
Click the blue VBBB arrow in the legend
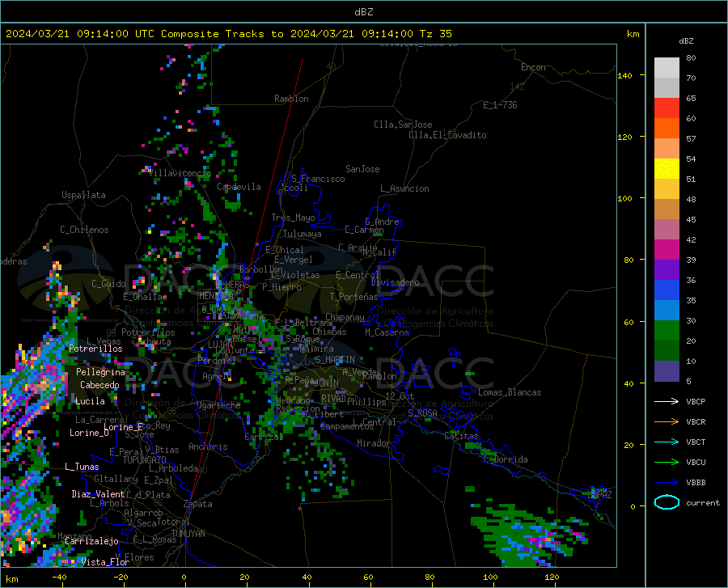pyautogui.click(x=667, y=482)
